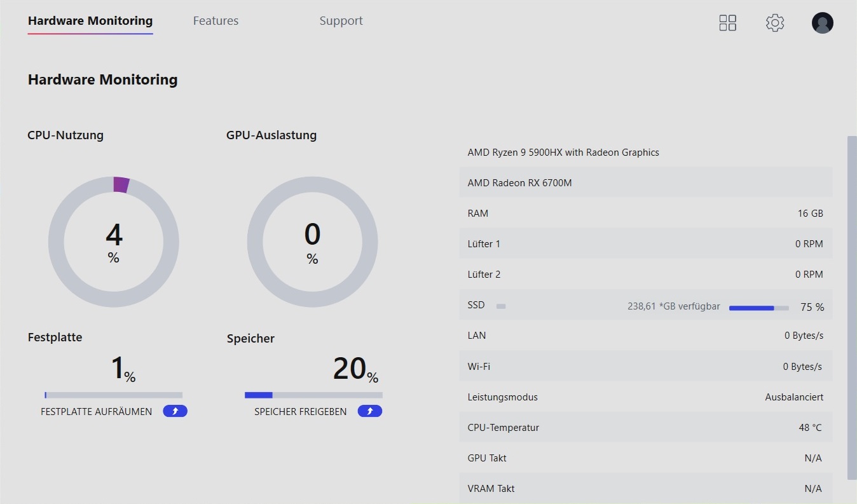Select the Leistungsmodus Ausbalanciert row
Viewport: 857px width, 504px height.
[x=645, y=397]
